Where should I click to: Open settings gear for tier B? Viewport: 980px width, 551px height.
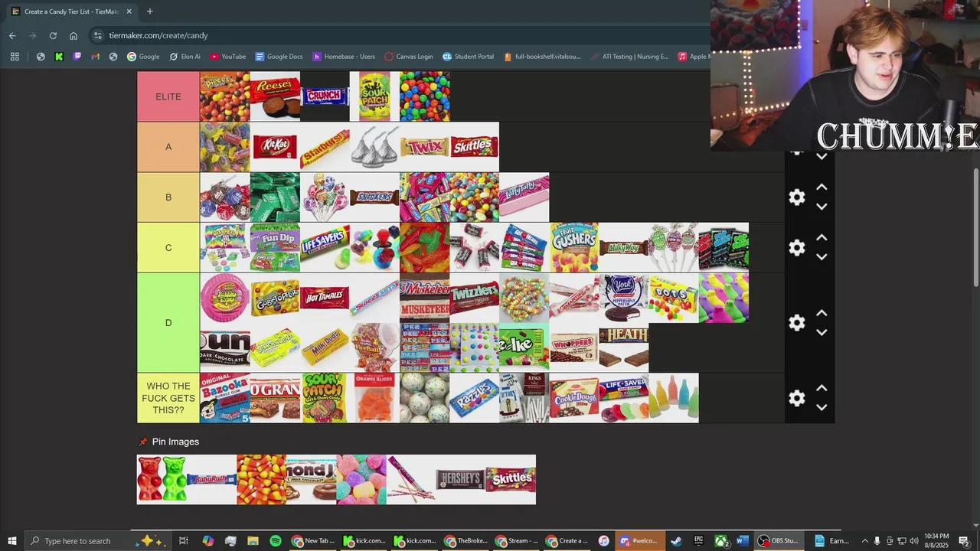click(797, 197)
